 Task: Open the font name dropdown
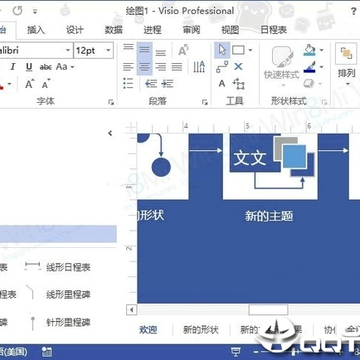(68, 51)
